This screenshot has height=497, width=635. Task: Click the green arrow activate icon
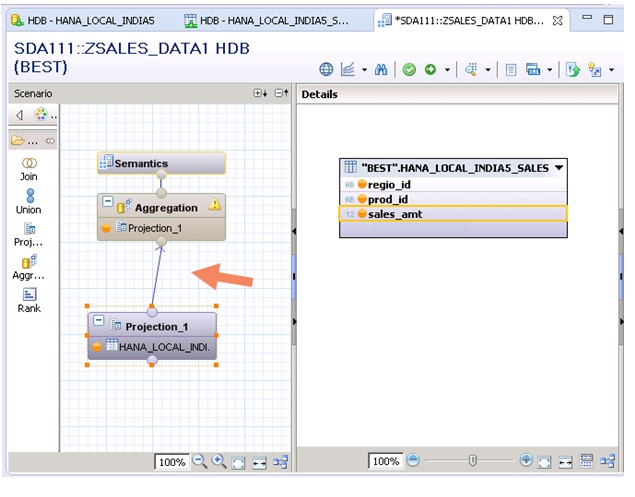coord(430,70)
